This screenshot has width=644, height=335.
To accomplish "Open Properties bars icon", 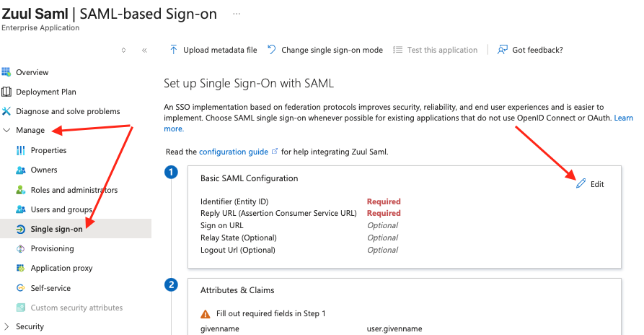I will tap(21, 150).
